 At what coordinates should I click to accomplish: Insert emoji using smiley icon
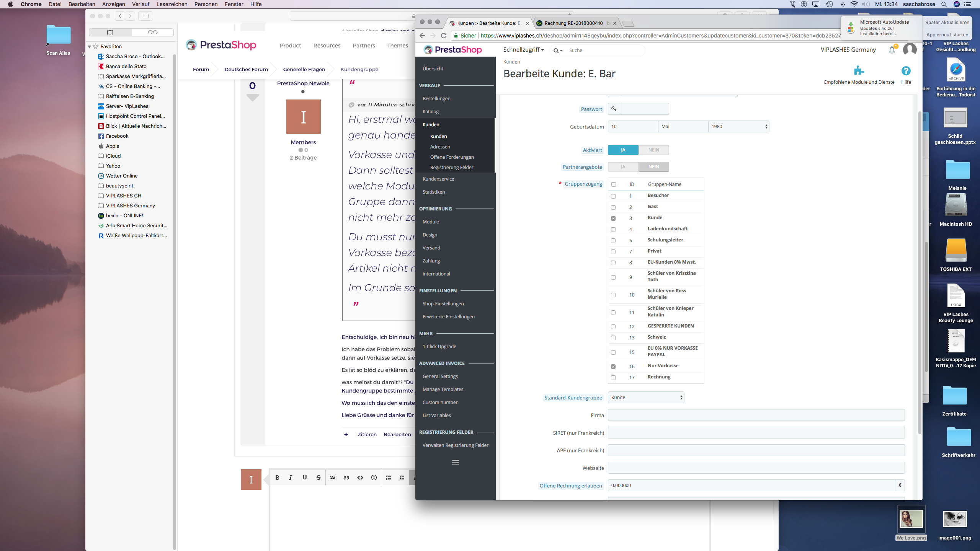pyautogui.click(x=374, y=478)
